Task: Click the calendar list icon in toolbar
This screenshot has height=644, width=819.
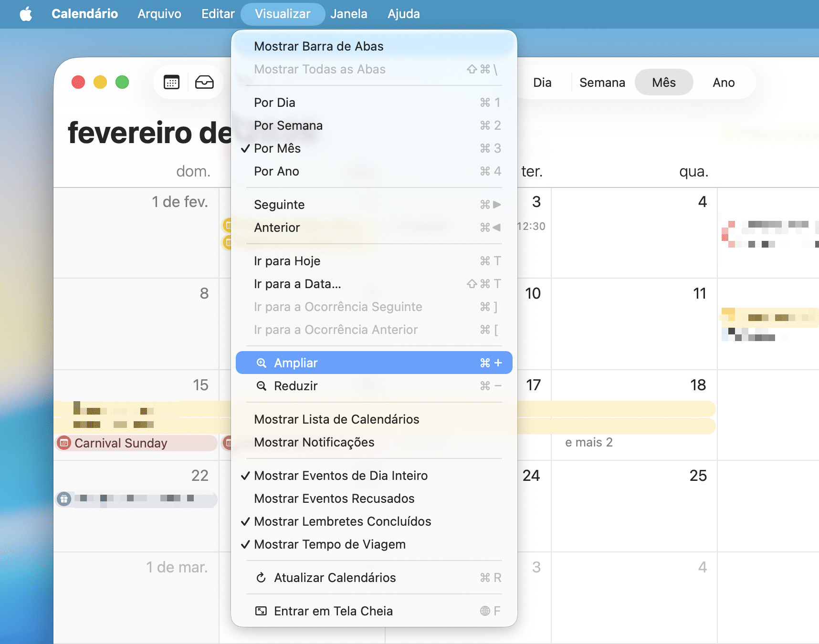Action: pyautogui.click(x=171, y=83)
